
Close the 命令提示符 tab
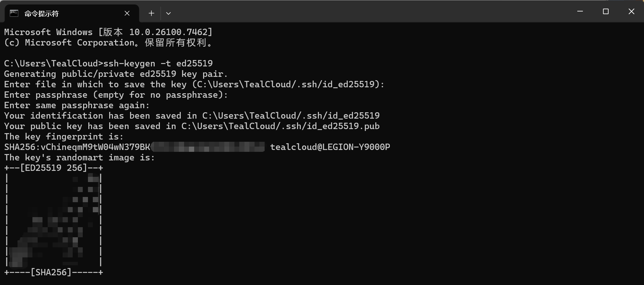127,13
